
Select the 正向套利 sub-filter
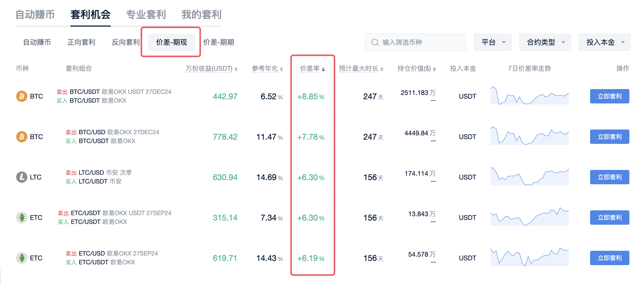81,42
